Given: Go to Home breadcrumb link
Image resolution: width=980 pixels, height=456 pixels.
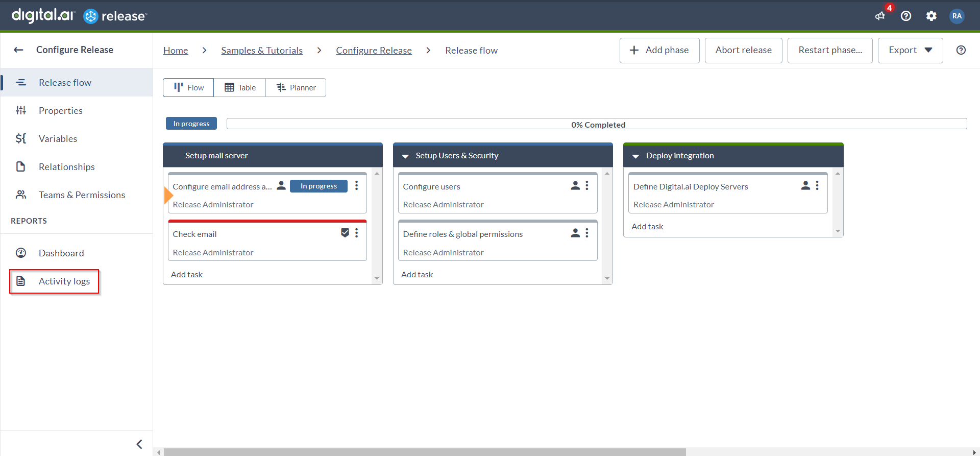Looking at the screenshot, I should pyautogui.click(x=176, y=51).
